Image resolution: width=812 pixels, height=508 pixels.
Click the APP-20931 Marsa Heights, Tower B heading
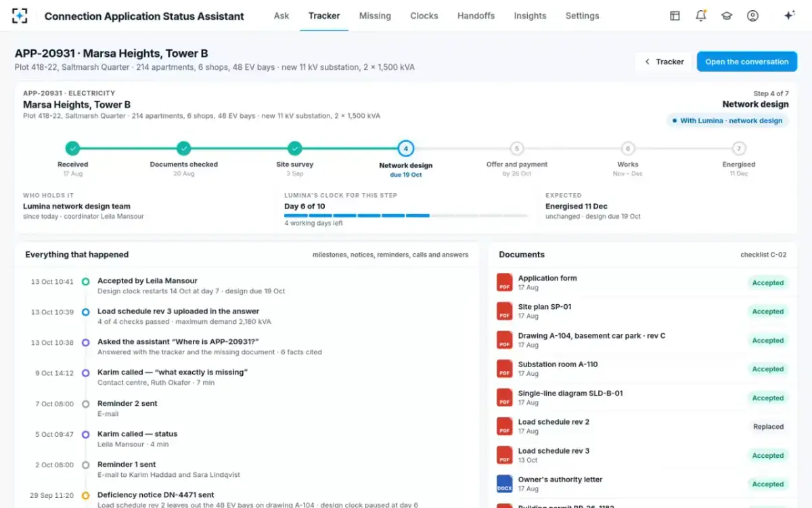tap(111, 54)
